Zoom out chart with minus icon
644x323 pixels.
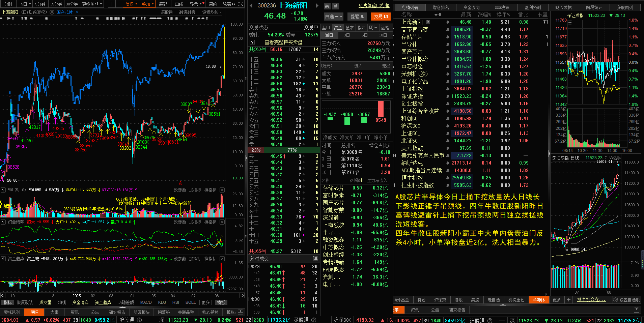pos(119,4)
